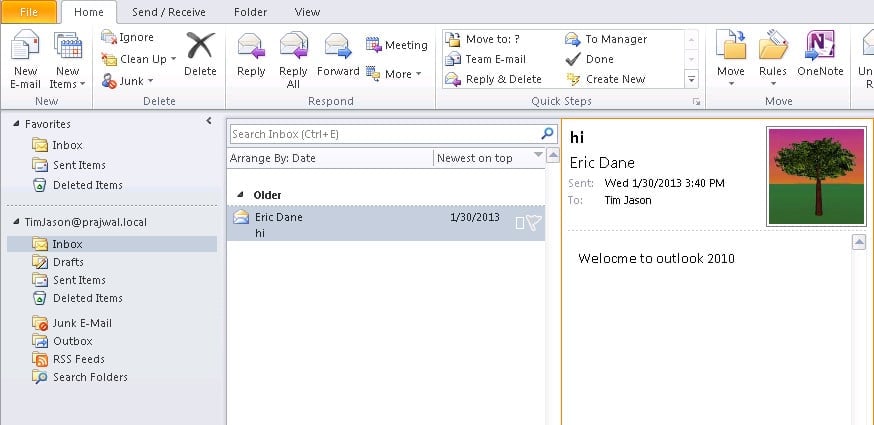The width and height of the screenshot is (874, 425).
Task: Switch to the Send / Receive tab
Action: point(168,12)
